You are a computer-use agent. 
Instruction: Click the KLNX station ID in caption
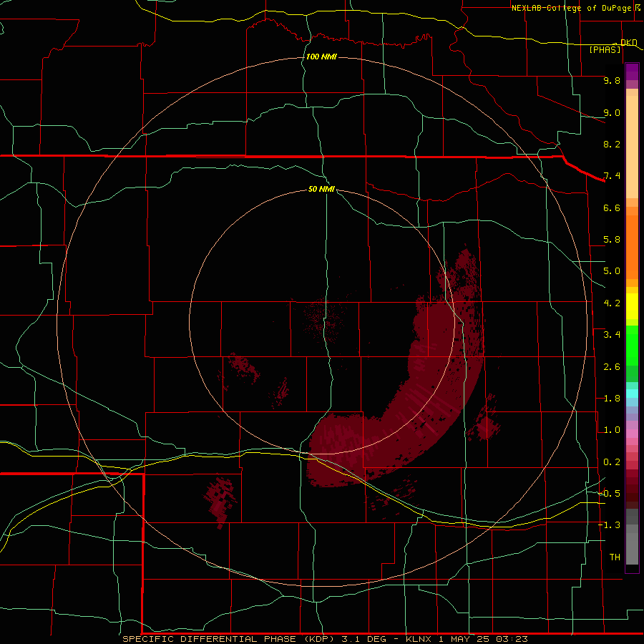tap(419, 639)
